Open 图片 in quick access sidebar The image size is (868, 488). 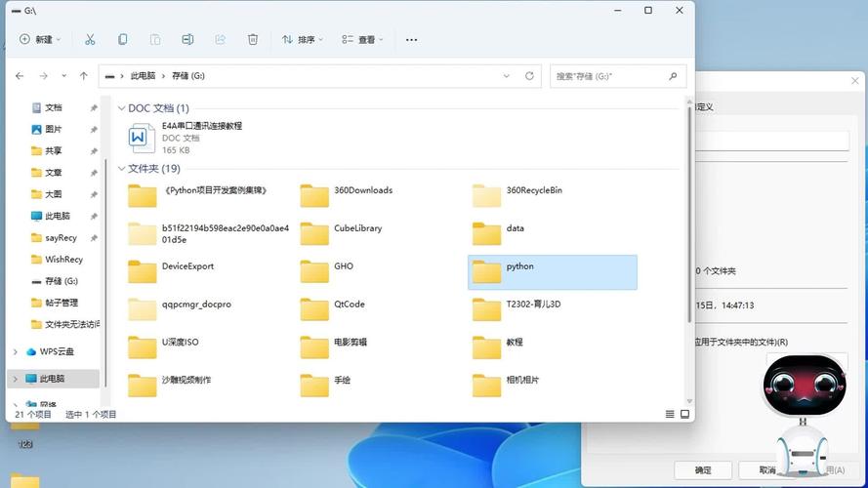[56, 130]
